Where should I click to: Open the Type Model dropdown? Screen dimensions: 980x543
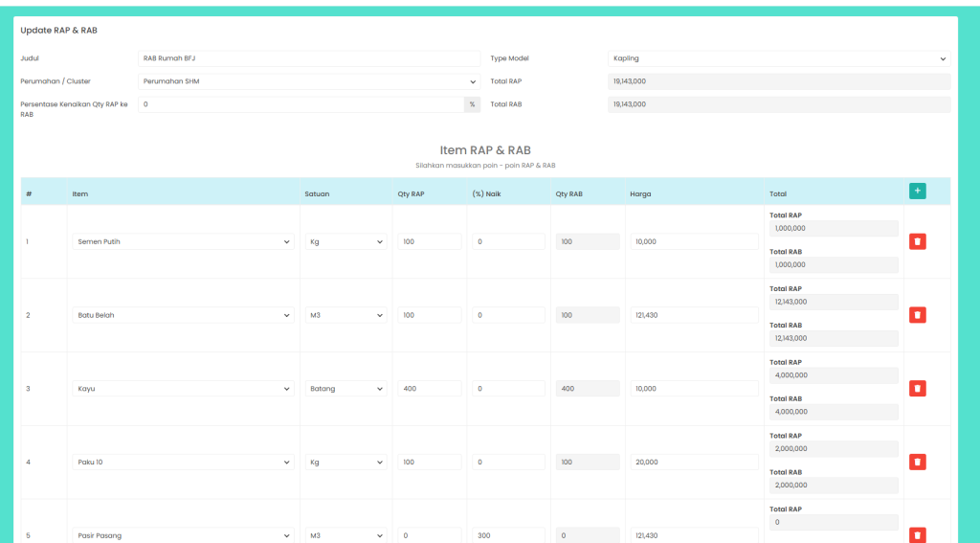[779, 58]
